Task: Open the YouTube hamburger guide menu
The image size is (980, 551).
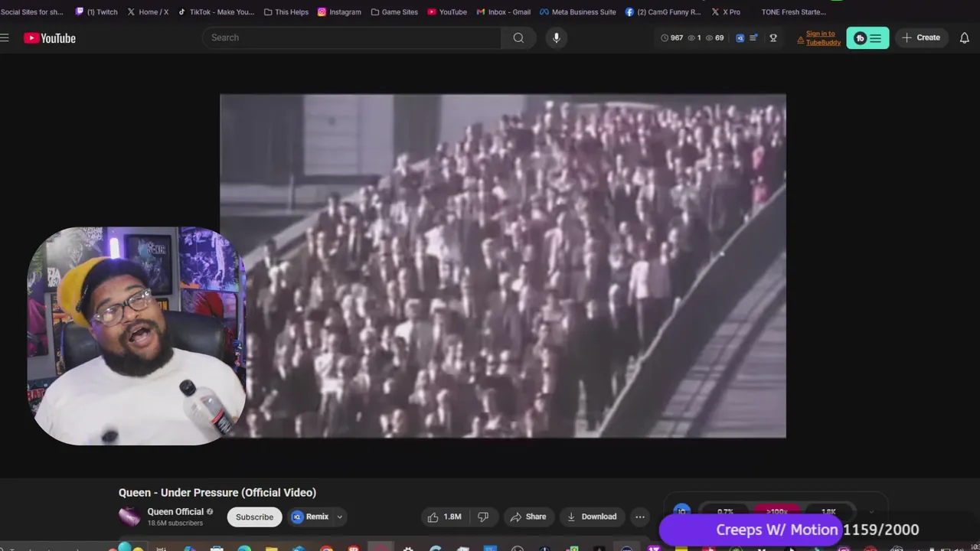Action: [x=5, y=37]
